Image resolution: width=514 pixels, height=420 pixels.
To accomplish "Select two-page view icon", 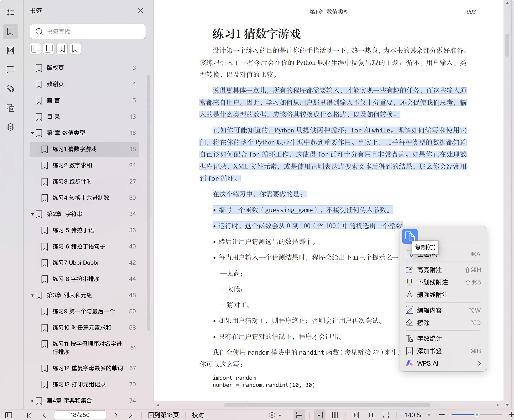I will [335, 415].
